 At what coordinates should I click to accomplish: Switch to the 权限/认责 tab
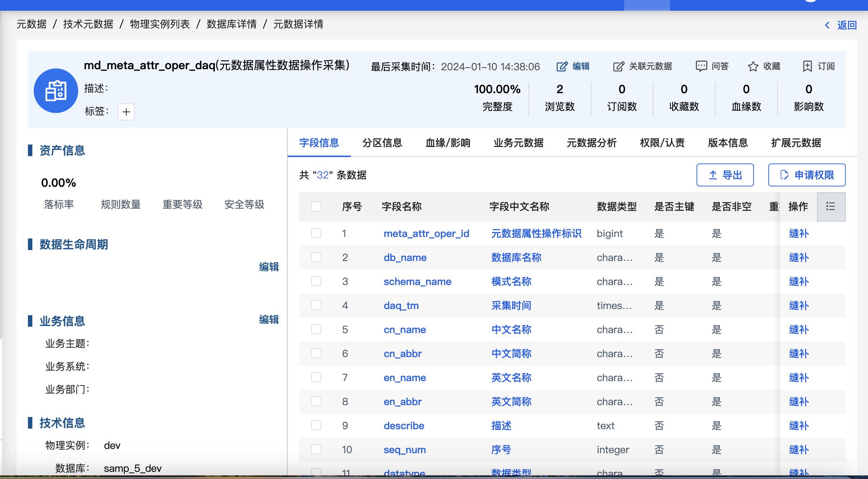pyautogui.click(x=662, y=143)
